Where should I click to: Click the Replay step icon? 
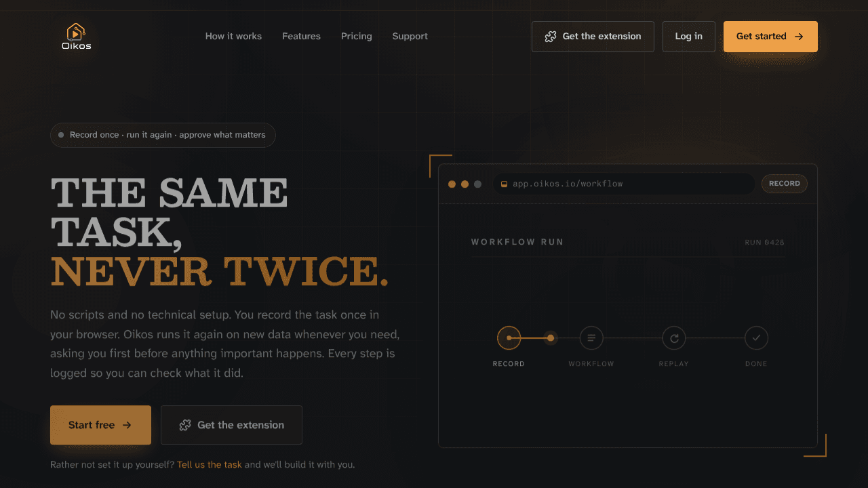674,338
